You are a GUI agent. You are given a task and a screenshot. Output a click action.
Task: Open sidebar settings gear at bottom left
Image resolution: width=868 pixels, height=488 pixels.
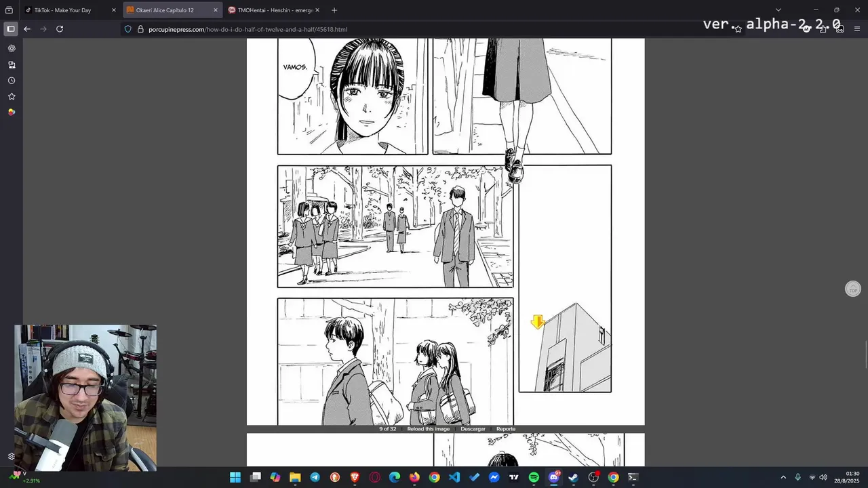pos(12,456)
